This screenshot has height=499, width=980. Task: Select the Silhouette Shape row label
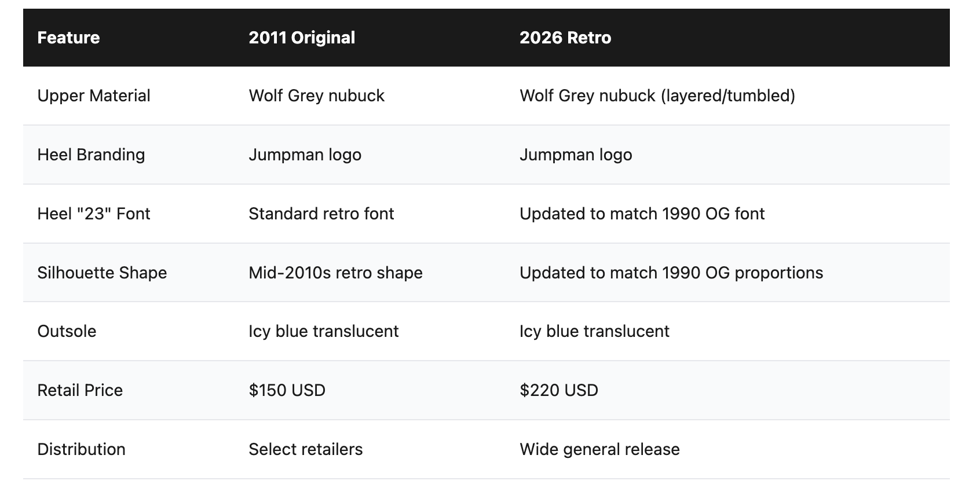click(102, 273)
